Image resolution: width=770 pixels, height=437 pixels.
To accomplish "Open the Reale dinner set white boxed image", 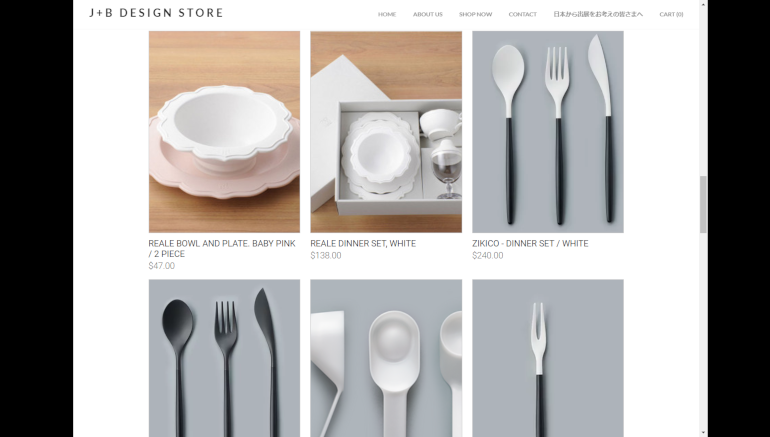I will point(386,132).
